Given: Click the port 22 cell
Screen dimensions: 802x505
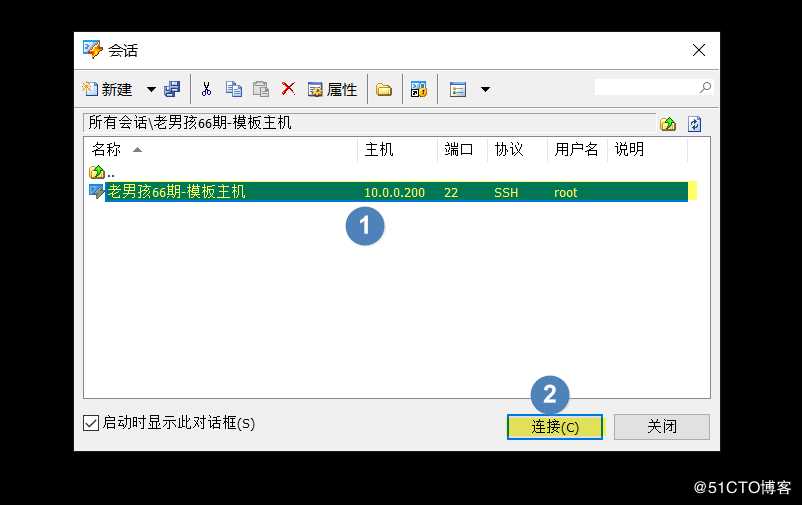Looking at the screenshot, I should pyautogui.click(x=451, y=192).
